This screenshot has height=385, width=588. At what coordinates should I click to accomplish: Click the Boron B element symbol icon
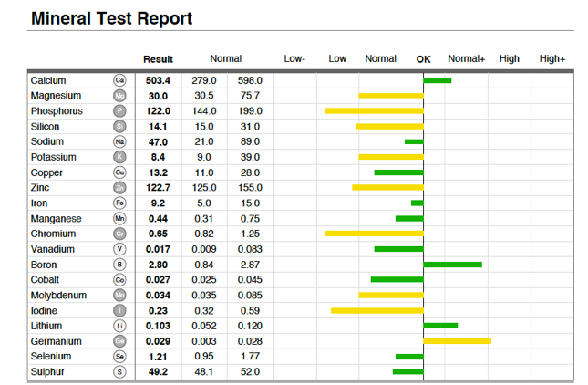[x=119, y=265]
